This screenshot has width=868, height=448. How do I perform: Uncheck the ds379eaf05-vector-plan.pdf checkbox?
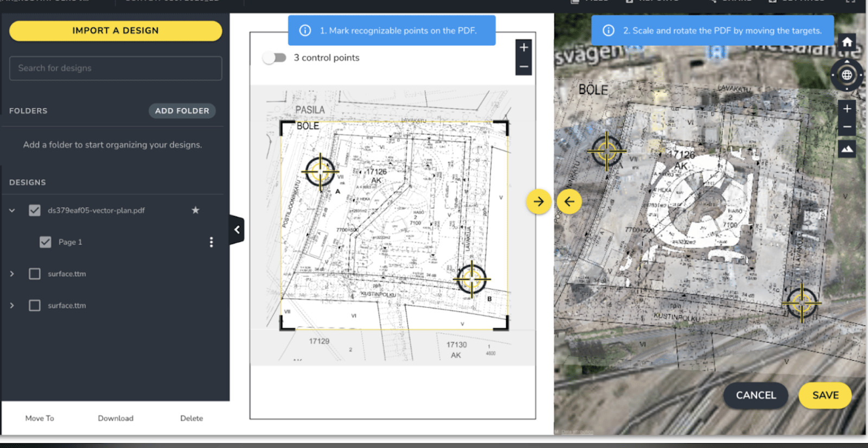tap(35, 210)
